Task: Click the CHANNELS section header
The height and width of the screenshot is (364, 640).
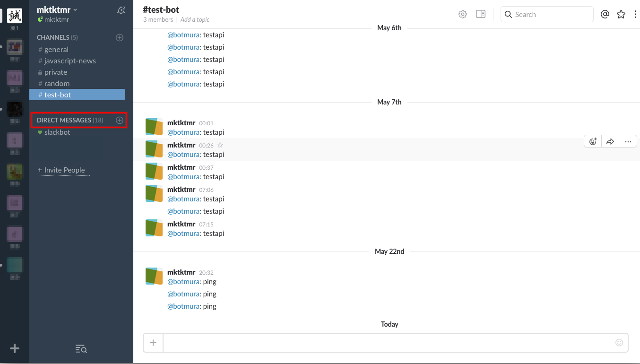Action: pyautogui.click(x=57, y=37)
